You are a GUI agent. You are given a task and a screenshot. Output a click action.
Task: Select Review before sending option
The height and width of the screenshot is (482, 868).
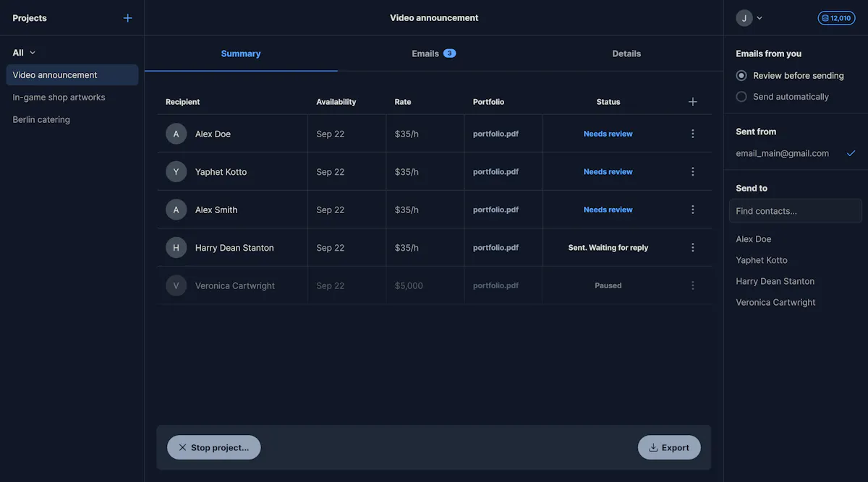coord(790,75)
